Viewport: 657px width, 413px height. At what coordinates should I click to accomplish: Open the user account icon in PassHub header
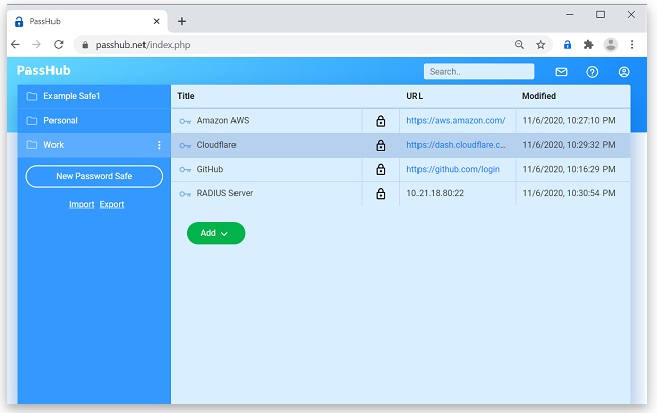[624, 72]
